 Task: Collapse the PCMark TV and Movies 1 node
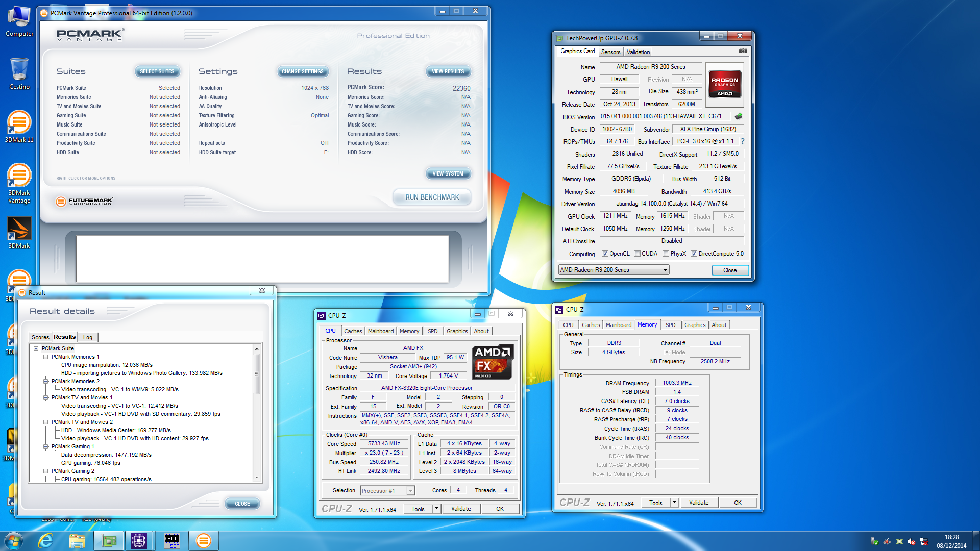(x=46, y=398)
